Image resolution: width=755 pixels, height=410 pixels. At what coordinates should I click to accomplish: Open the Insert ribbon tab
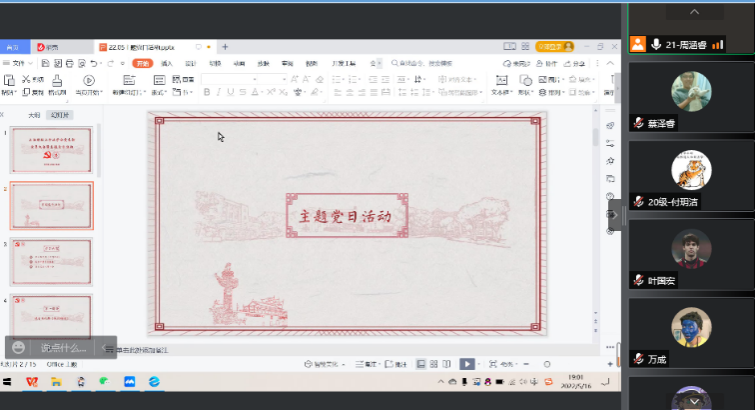(x=167, y=63)
